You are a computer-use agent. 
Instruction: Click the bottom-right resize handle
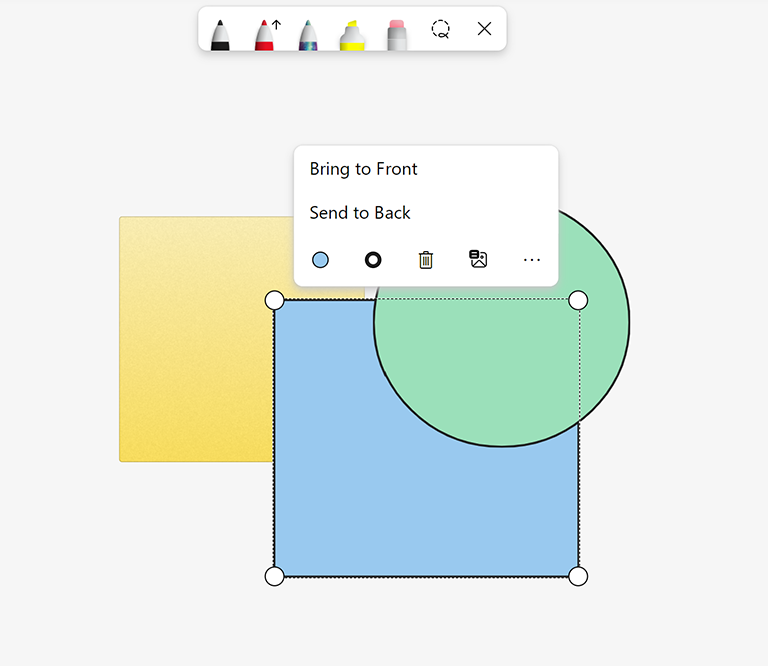click(x=578, y=576)
